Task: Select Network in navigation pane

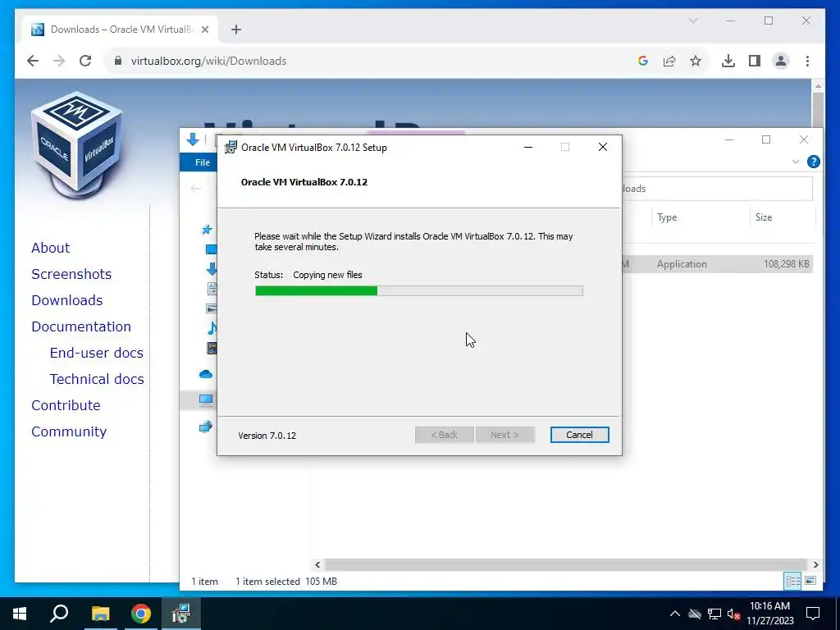Action: 206,427
